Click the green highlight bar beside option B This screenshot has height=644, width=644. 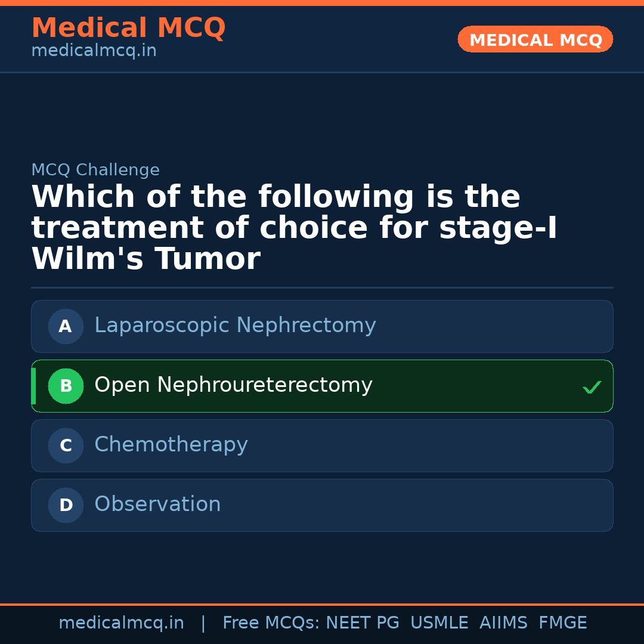pos(33,386)
